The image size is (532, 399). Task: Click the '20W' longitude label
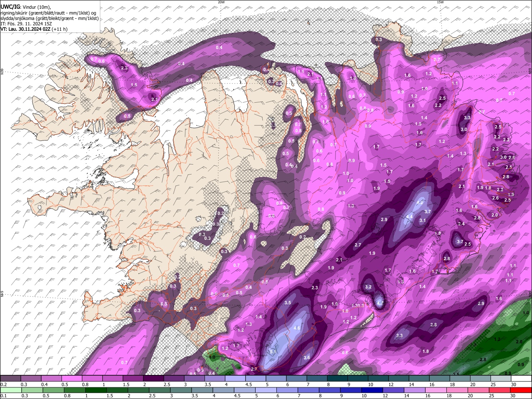[221, 2]
